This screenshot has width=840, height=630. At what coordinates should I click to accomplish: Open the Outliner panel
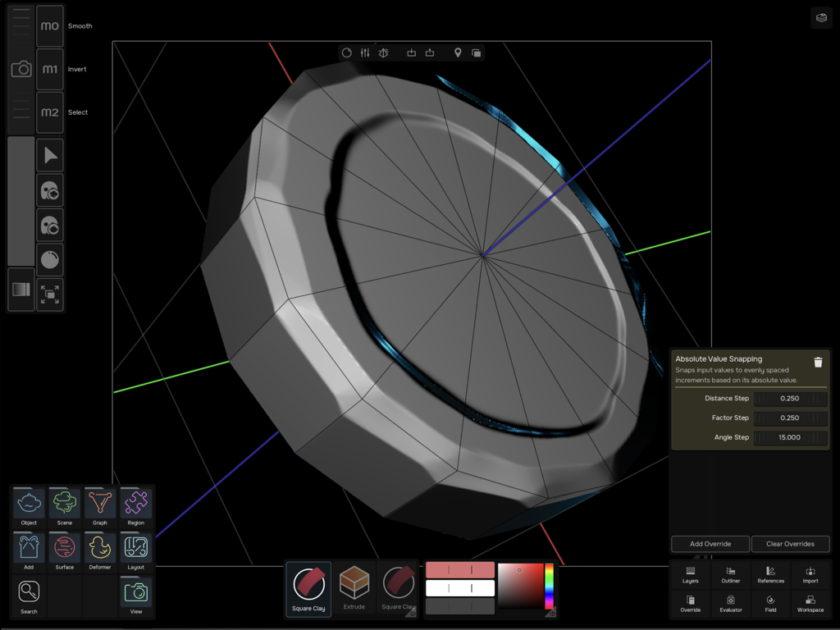pyautogui.click(x=729, y=574)
